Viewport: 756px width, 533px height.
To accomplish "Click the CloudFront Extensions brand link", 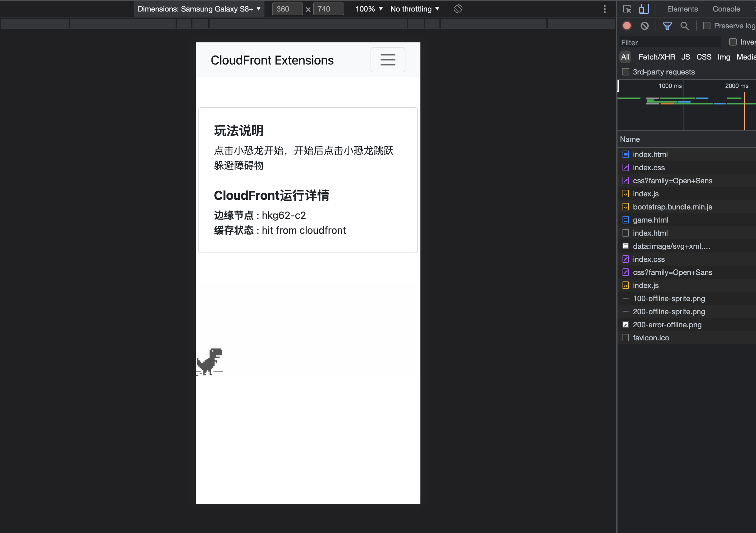I will click(272, 60).
